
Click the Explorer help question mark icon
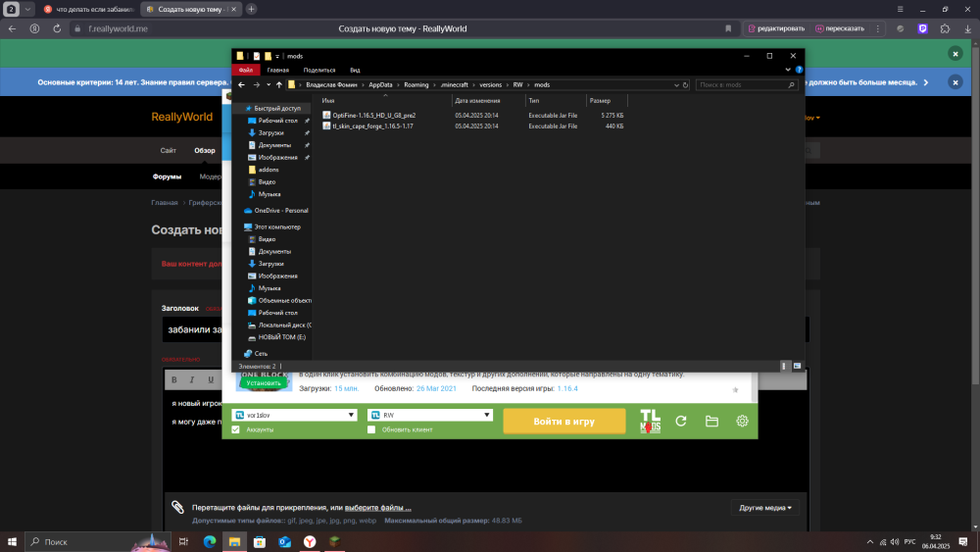click(x=799, y=70)
